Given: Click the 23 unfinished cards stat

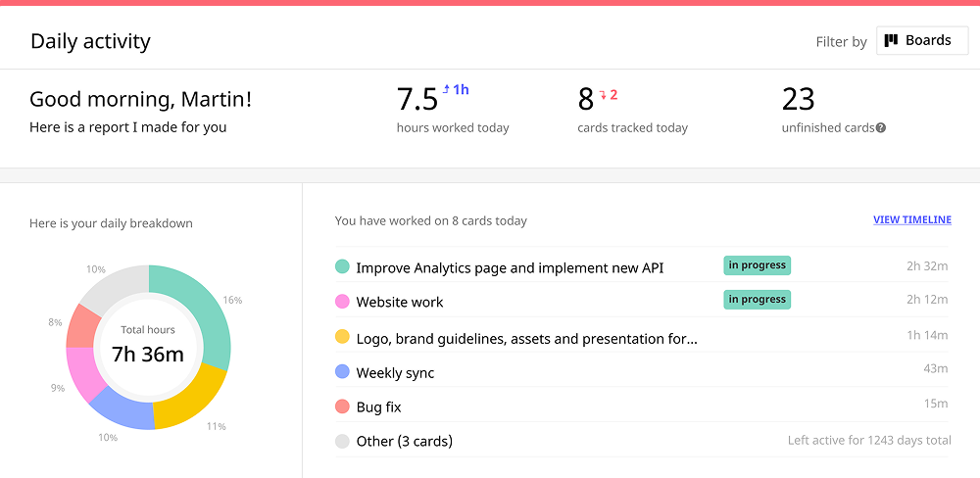Looking at the screenshot, I should 799,100.
